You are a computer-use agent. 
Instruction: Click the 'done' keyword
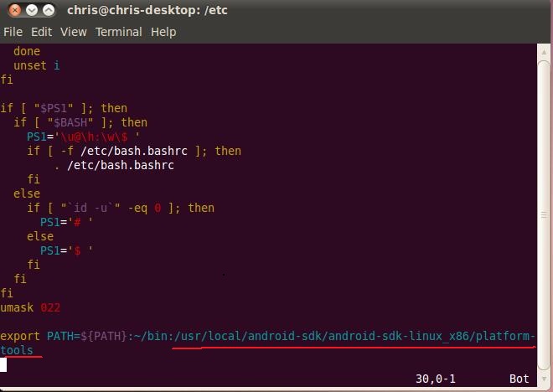27,51
